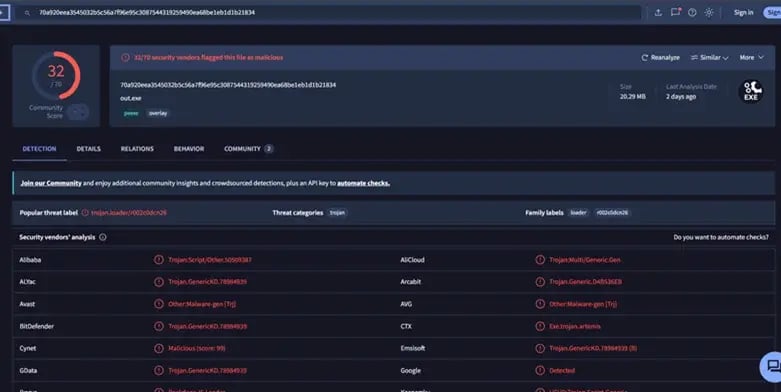Click the Sign in link
Image resolution: width=781 pixels, height=392 pixels.
point(743,12)
